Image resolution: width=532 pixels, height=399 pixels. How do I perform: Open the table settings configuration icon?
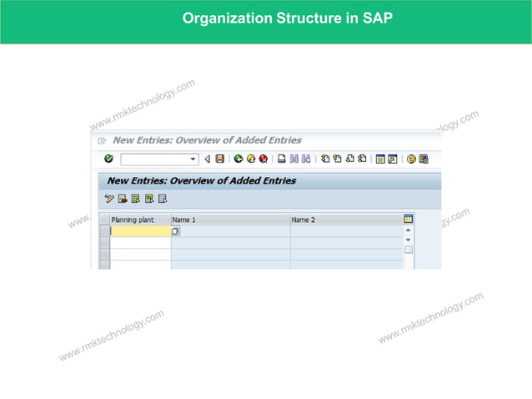coord(408,219)
